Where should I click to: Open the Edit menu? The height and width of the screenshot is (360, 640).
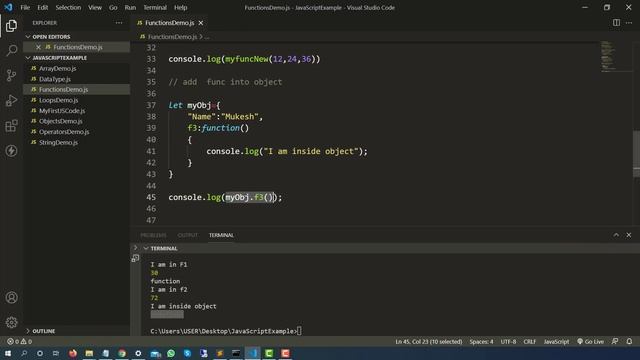[42, 7]
